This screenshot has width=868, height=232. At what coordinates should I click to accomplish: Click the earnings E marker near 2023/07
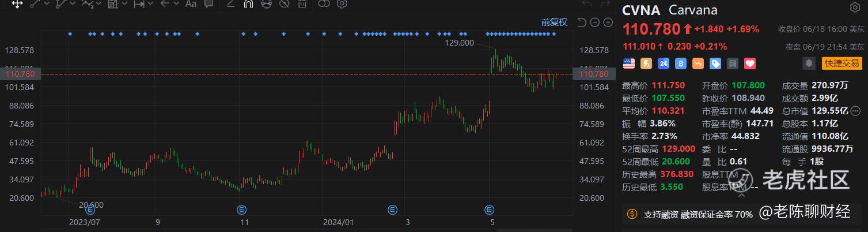(89, 209)
